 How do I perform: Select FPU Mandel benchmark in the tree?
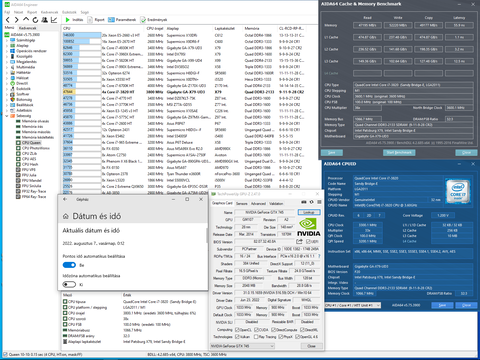(x=29, y=180)
